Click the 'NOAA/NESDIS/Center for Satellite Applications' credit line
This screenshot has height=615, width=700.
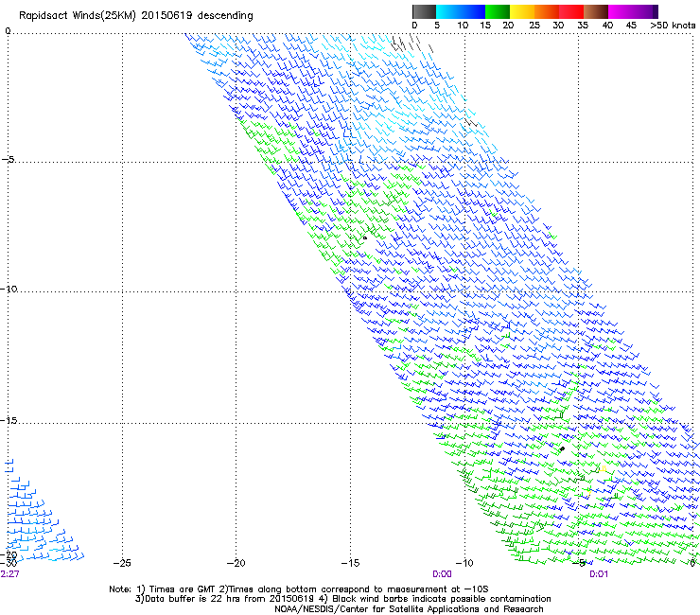pyautogui.click(x=409, y=609)
